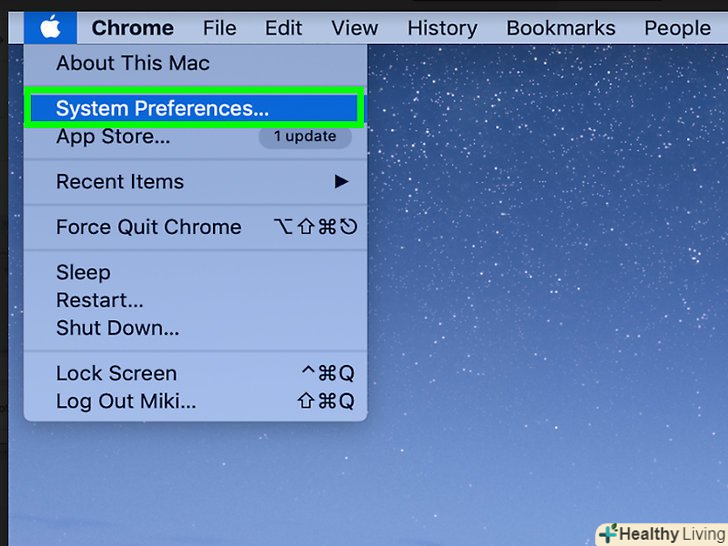The height and width of the screenshot is (546, 728).
Task: Open the File menu
Action: tap(220, 28)
